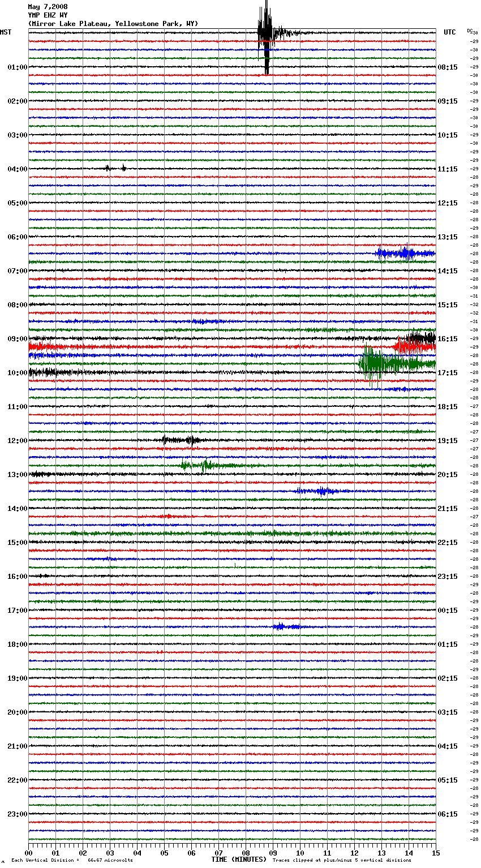Click the '15' minute tick on bottom axis
The image size is (481, 868).
point(436,853)
